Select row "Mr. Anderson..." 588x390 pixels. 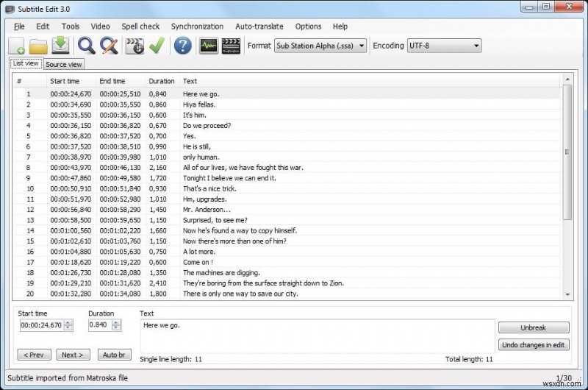pos(287,210)
